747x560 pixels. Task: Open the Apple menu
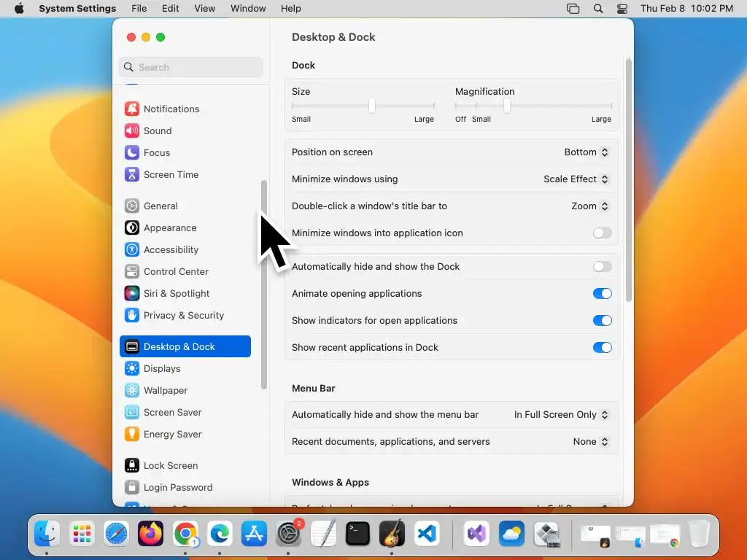click(x=19, y=9)
